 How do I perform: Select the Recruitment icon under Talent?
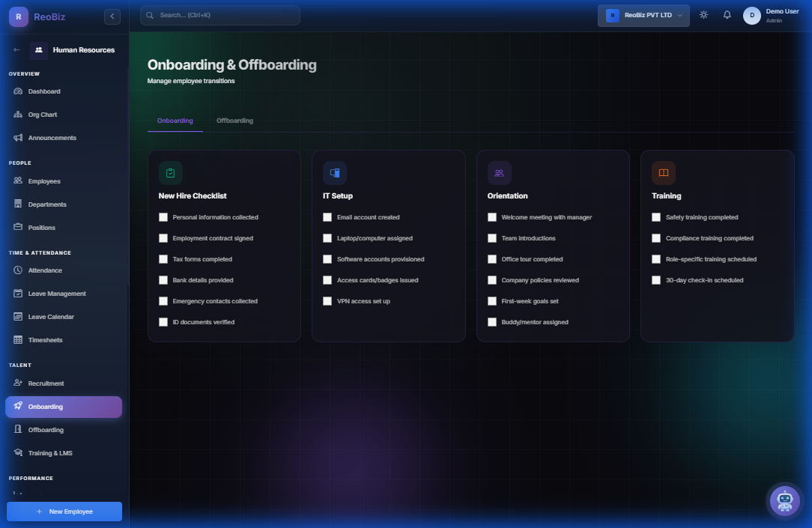coord(16,383)
